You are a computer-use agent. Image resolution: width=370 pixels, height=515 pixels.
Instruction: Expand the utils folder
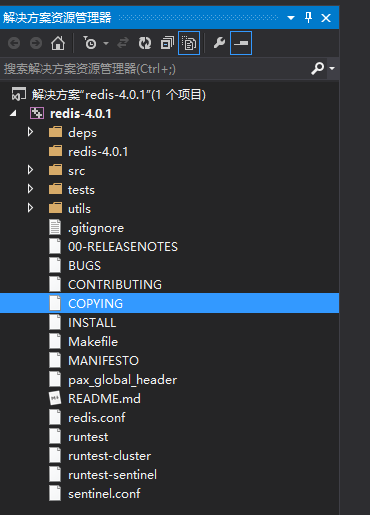click(x=30, y=208)
